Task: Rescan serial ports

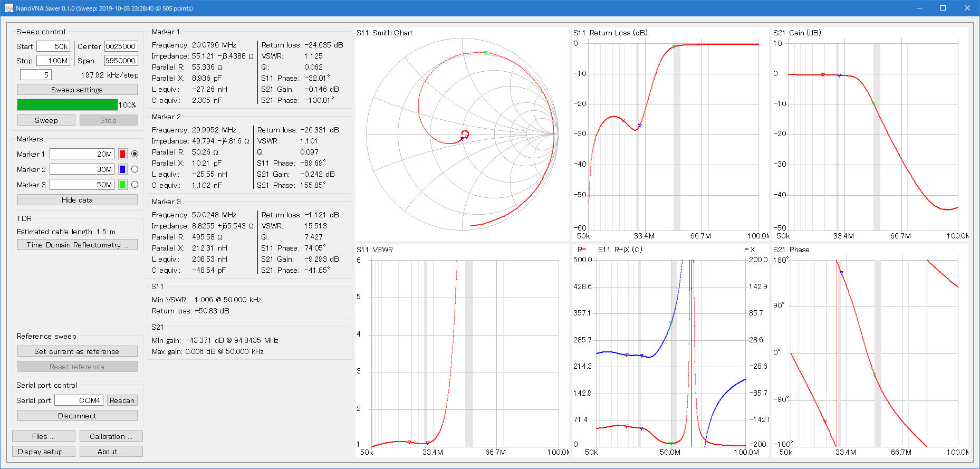Action: 122,400
